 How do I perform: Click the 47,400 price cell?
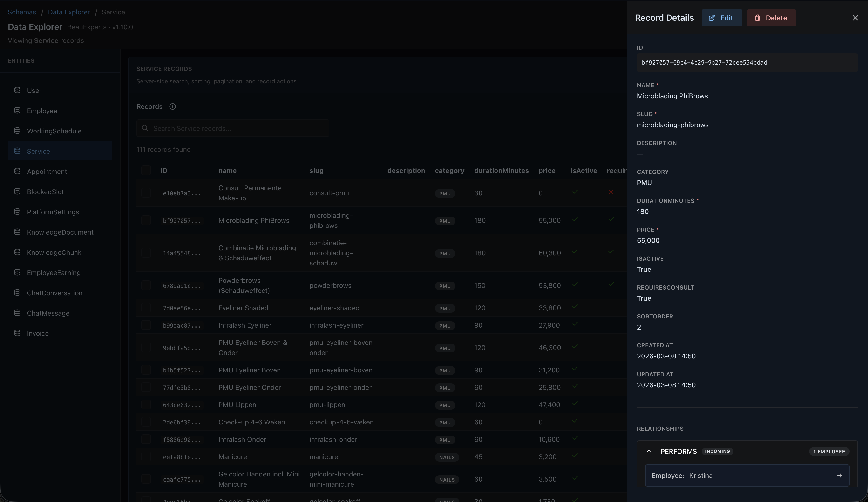pos(549,405)
